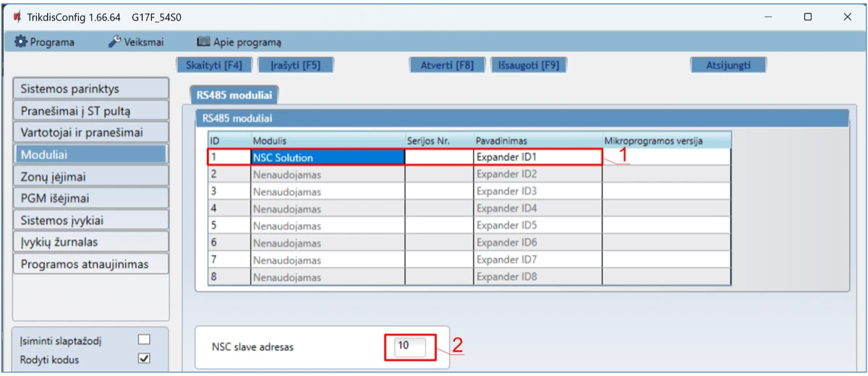Open the Nenaudojamas module cell in row 2
The width and height of the screenshot is (868, 376).
[327, 174]
